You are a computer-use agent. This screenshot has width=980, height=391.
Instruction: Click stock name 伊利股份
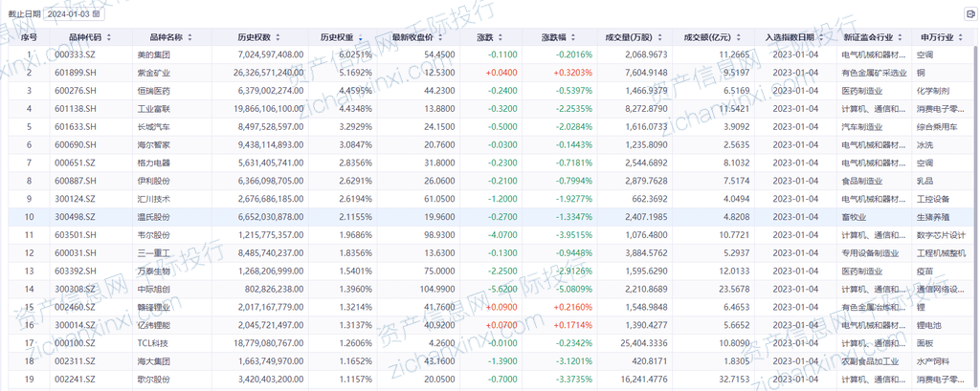point(154,181)
